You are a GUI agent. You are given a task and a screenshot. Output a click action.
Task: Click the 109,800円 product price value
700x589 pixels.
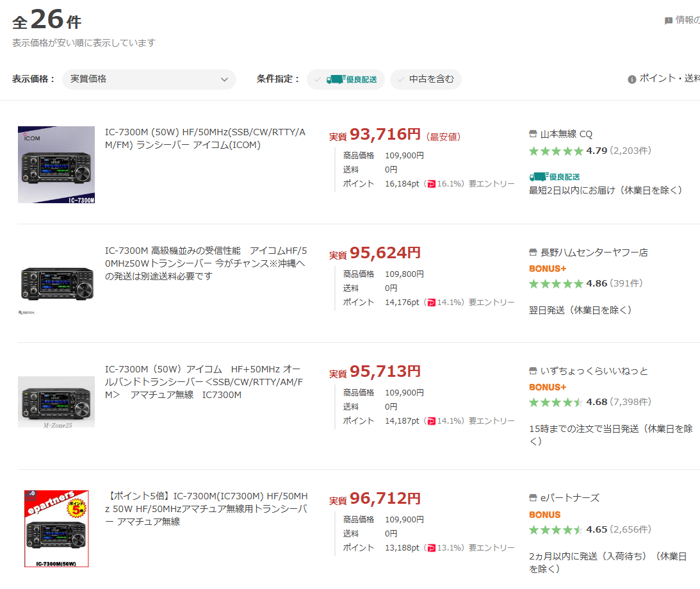click(x=405, y=274)
